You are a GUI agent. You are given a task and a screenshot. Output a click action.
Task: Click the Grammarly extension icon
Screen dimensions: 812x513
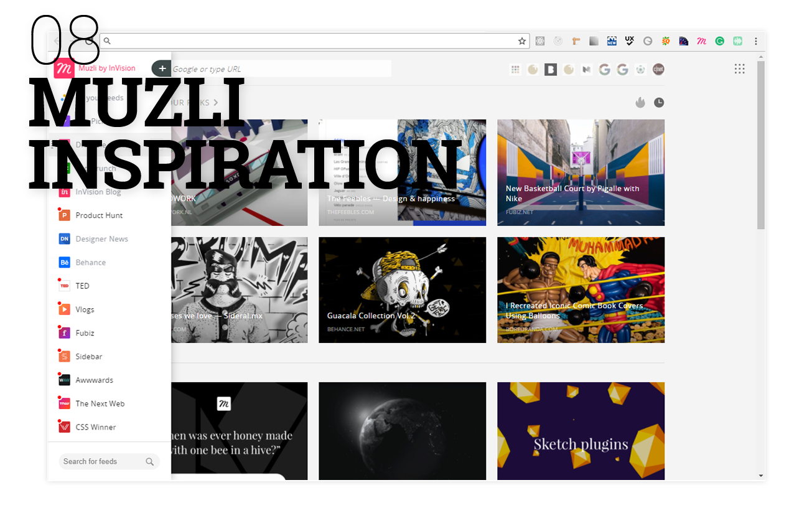tap(719, 41)
